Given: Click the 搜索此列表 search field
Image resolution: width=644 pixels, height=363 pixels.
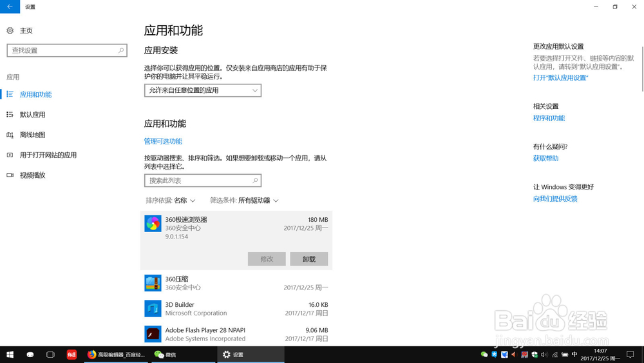Looking at the screenshot, I should click(202, 181).
